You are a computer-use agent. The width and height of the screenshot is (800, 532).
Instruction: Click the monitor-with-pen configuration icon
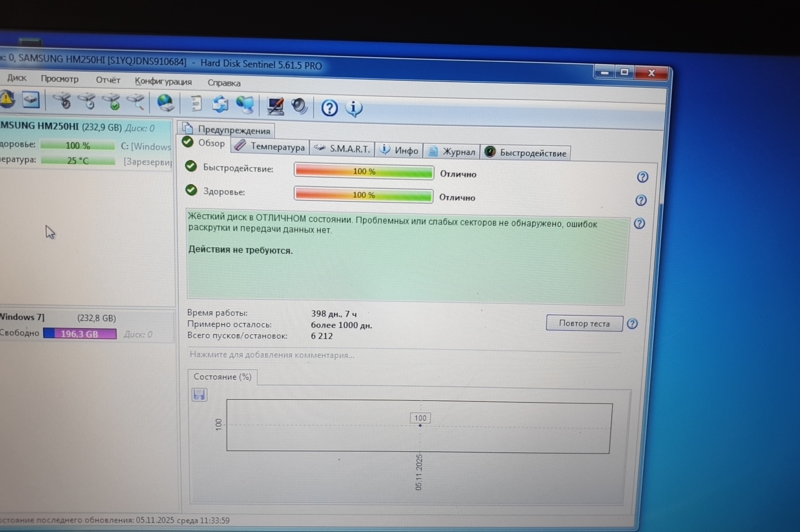click(275, 105)
